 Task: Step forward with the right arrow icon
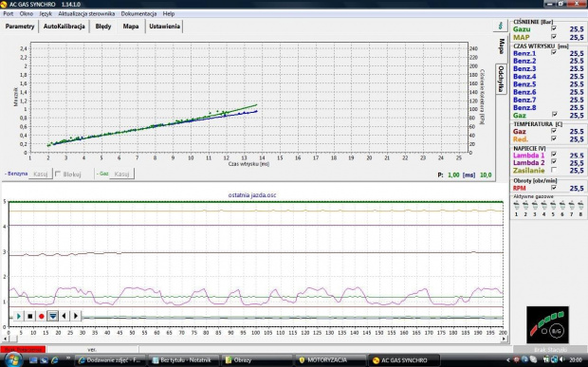(75, 317)
